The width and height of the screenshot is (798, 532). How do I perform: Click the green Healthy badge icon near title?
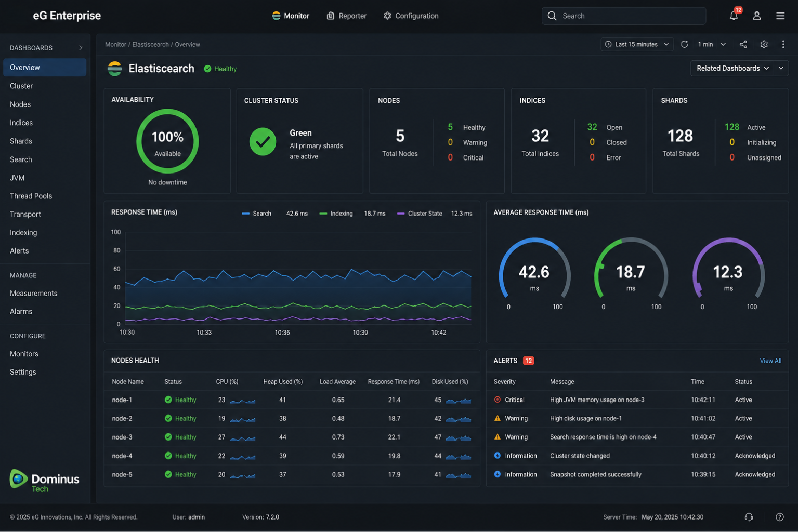[207, 69]
